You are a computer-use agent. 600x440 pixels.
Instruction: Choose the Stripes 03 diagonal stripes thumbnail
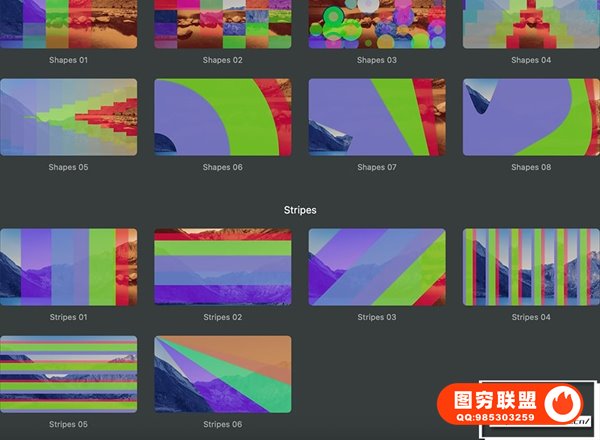coord(377,267)
